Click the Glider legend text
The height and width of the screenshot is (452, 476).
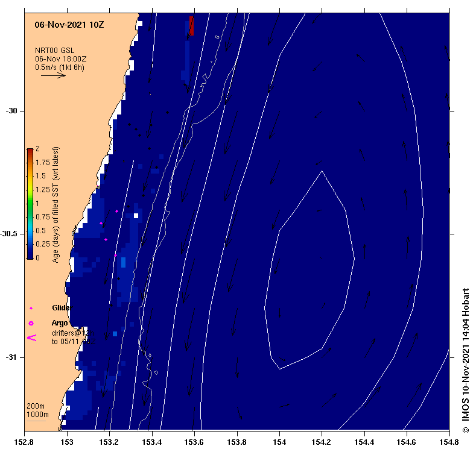tap(62, 308)
